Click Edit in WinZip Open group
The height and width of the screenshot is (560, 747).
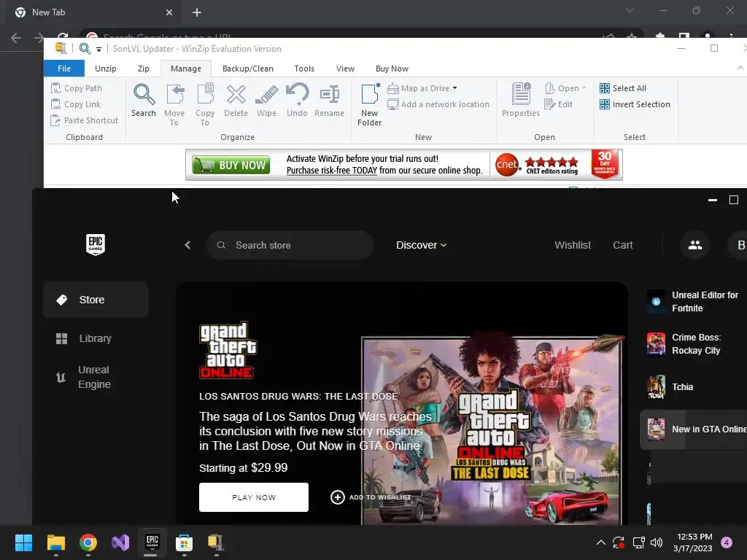coord(558,104)
